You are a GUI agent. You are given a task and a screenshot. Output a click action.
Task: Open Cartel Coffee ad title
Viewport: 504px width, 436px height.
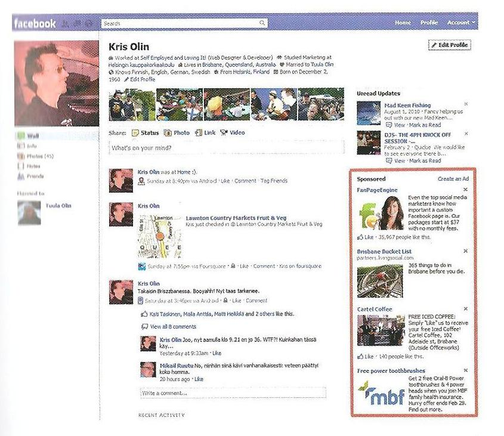pyautogui.click(x=375, y=309)
